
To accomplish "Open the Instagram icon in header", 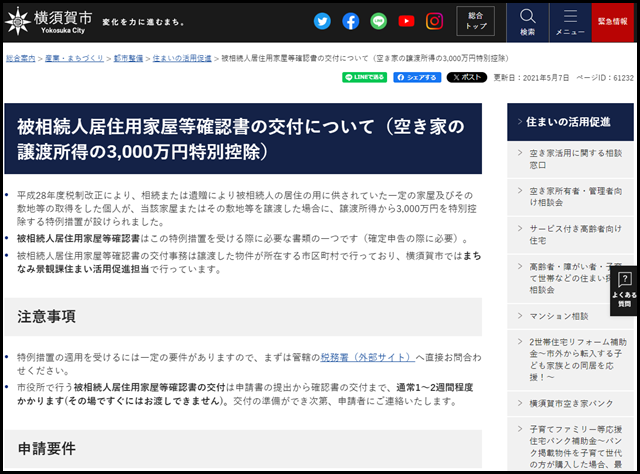I will [434, 21].
